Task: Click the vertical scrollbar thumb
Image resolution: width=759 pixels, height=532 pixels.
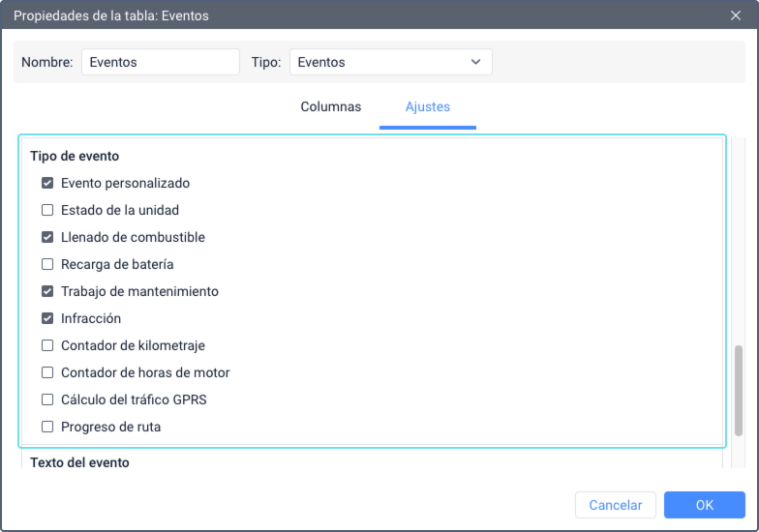Action: 738,391
